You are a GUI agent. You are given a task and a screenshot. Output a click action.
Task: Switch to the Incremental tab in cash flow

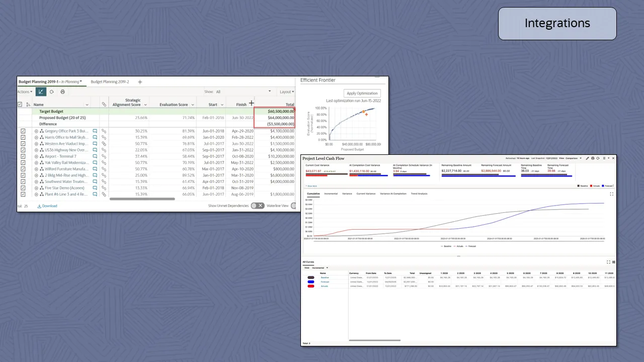[330, 193]
